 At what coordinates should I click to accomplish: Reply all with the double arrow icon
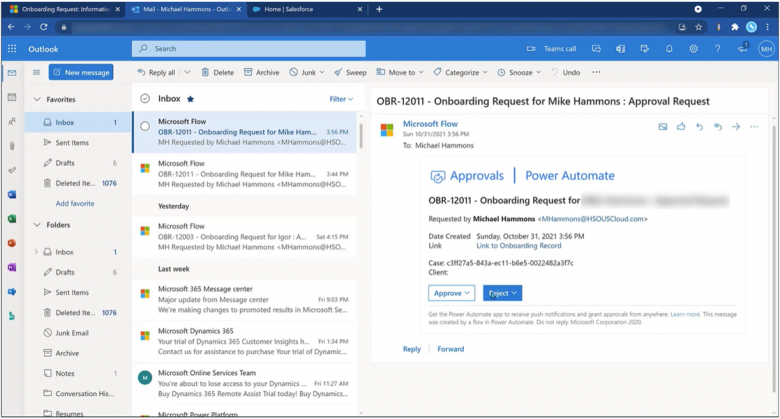click(x=717, y=127)
